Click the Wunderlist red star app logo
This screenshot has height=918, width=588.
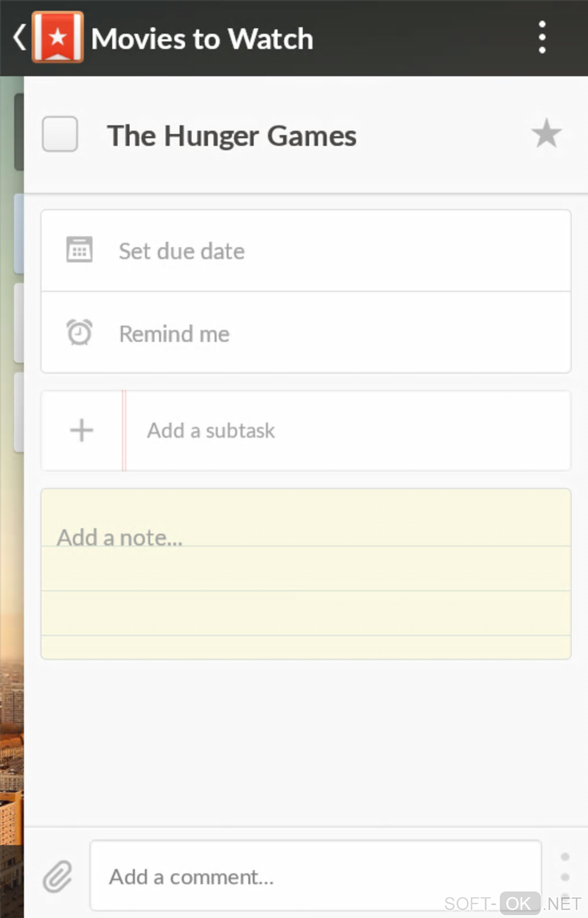[x=58, y=37]
